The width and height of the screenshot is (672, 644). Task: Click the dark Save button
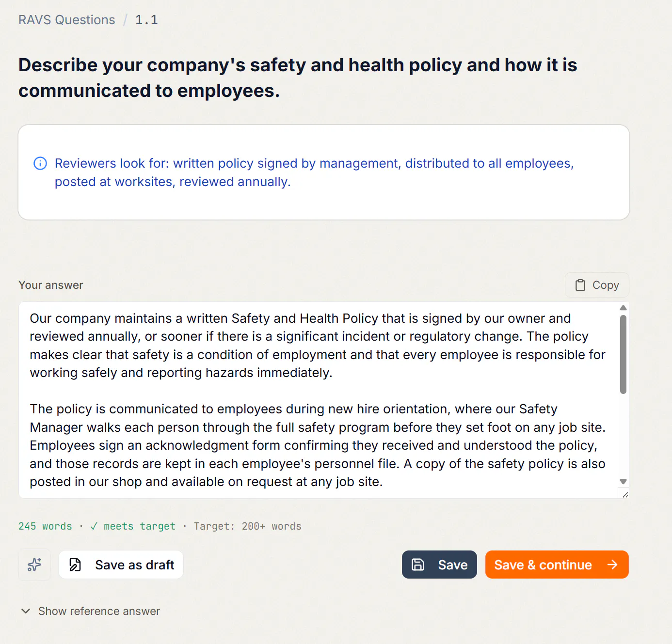[439, 565]
